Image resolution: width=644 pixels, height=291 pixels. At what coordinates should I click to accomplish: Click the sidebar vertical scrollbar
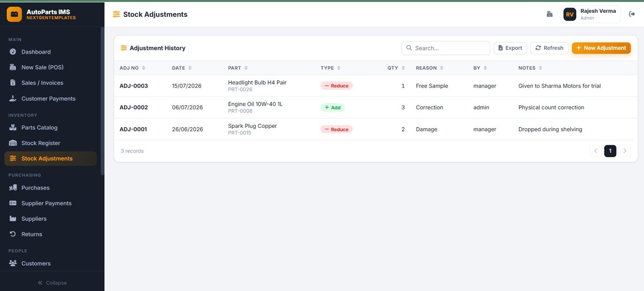tap(102, 101)
